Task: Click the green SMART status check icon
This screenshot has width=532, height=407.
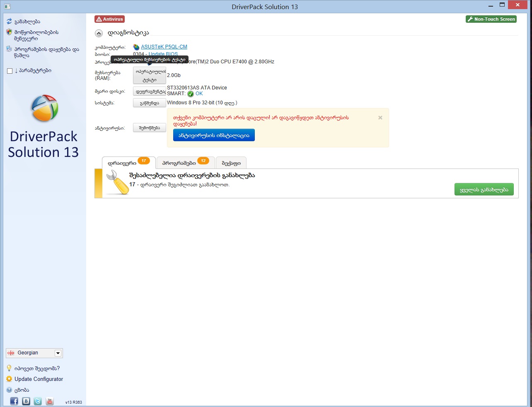Action: point(191,94)
